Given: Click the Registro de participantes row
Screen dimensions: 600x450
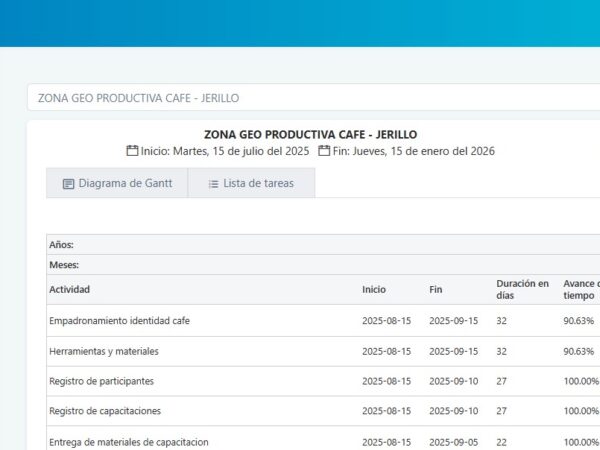Looking at the screenshot, I should click(101, 381).
